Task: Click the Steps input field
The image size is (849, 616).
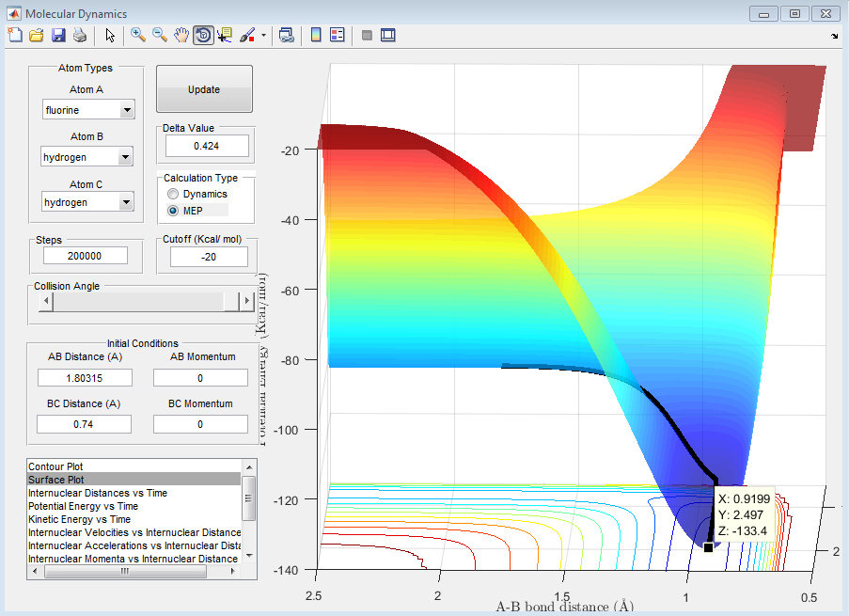Action: (x=86, y=256)
